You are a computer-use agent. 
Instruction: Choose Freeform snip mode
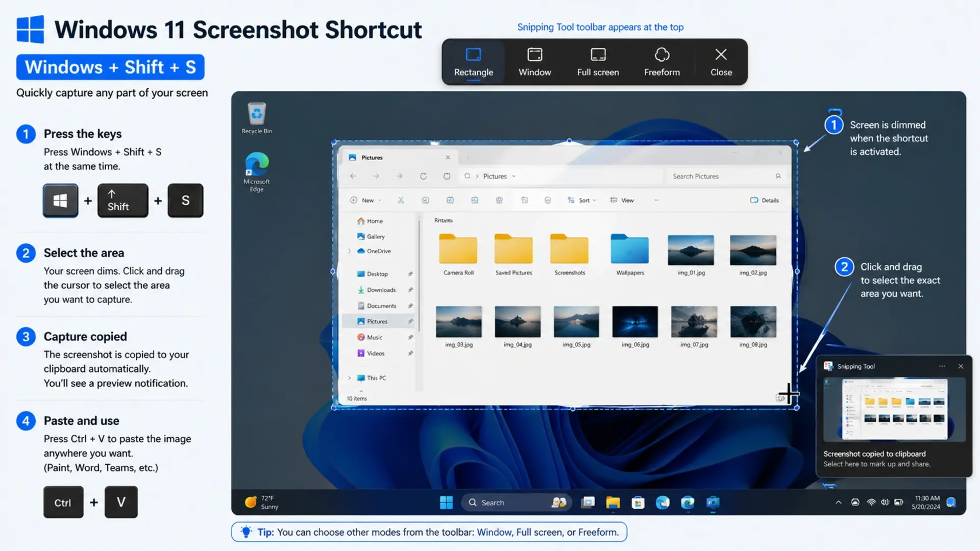pyautogui.click(x=661, y=62)
